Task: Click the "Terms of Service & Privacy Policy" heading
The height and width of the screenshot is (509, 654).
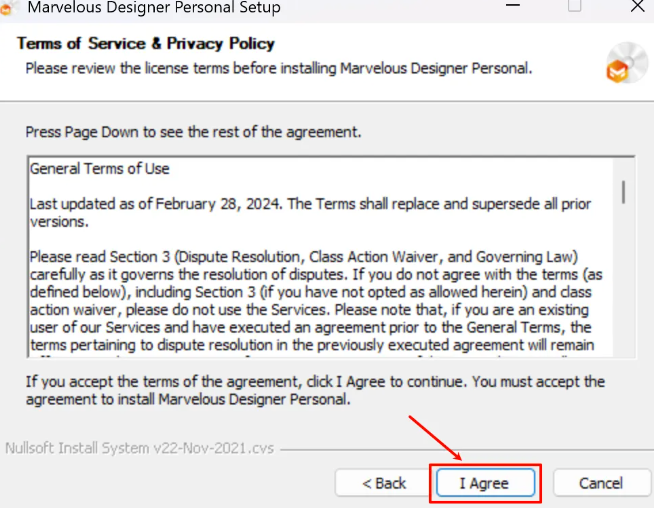Action: coord(146,44)
